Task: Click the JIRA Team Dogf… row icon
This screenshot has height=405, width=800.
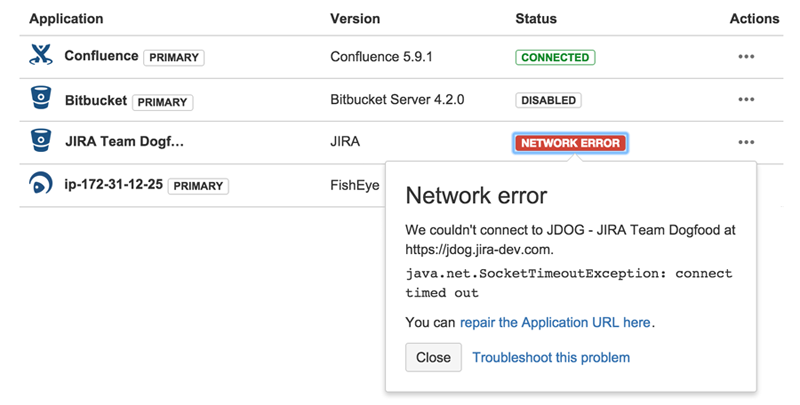Action: coord(41,140)
